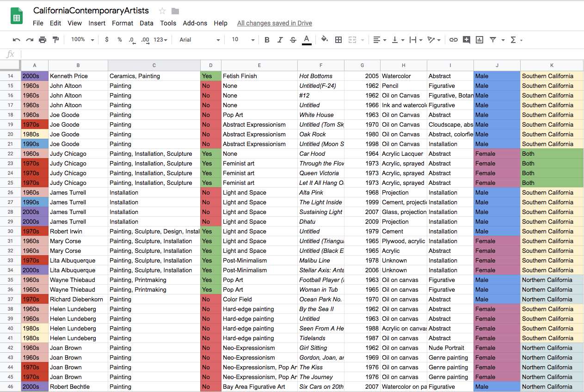Open the text color picker
This screenshot has width=584, height=392.
coord(306,40)
